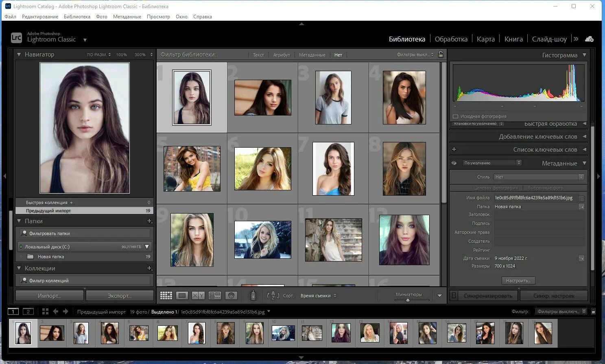Adjust the Миниатюры size slider
This screenshot has width=605, height=364.
[x=408, y=300]
